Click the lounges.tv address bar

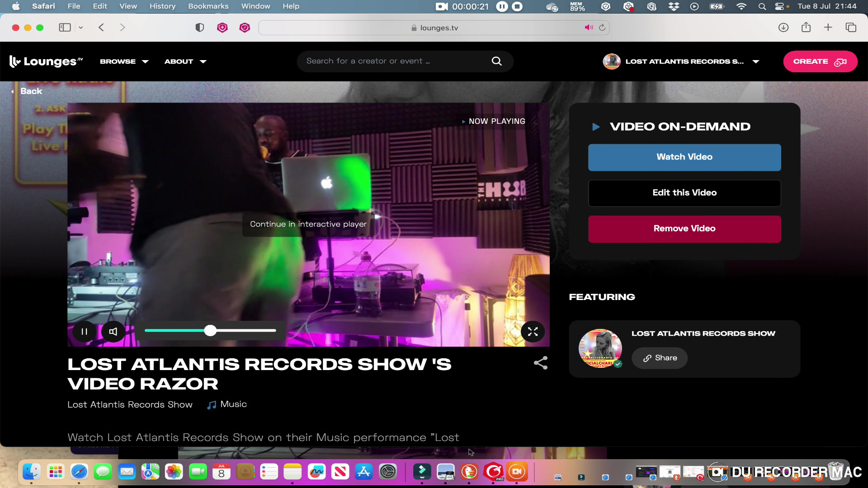tap(434, 28)
